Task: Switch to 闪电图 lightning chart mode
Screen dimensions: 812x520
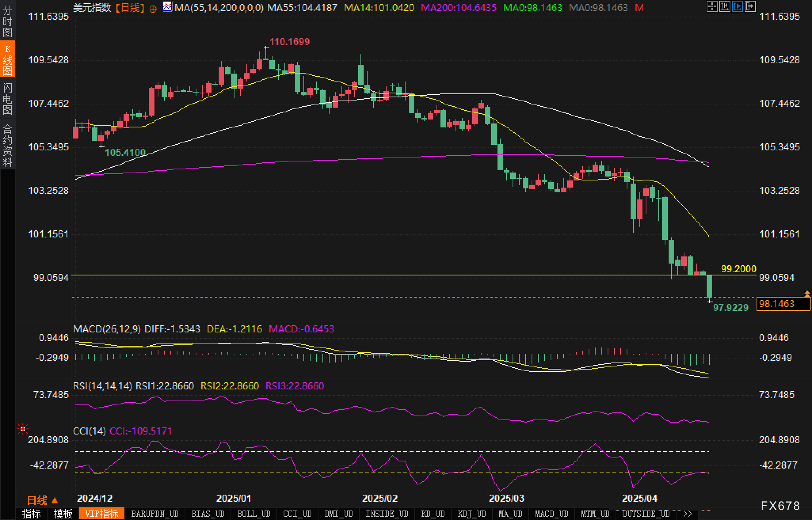Action: [x=8, y=99]
